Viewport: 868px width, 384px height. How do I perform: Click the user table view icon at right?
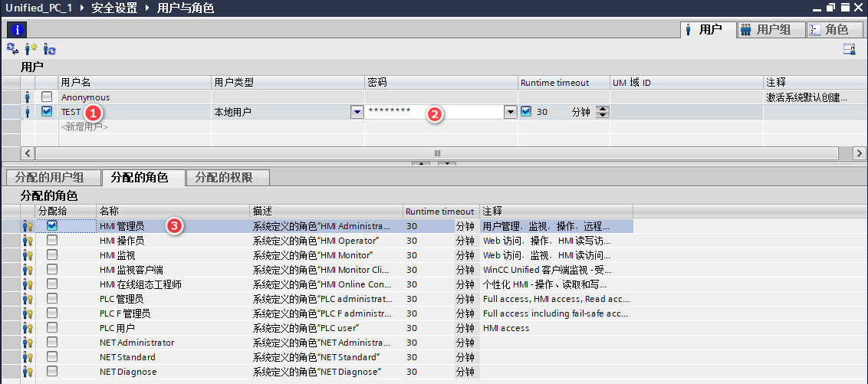click(850, 49)
